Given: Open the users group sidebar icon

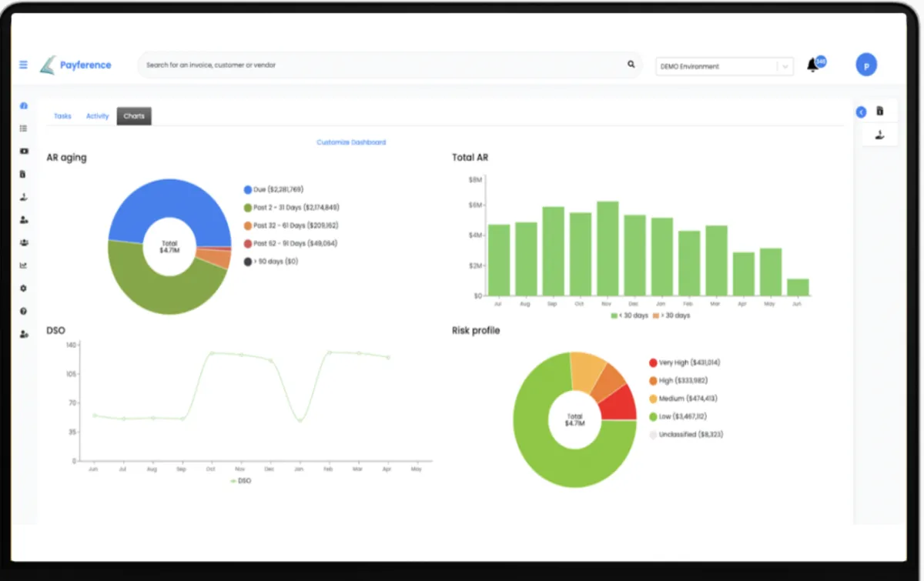Looking at the screenshot, I should coord(24,242).
